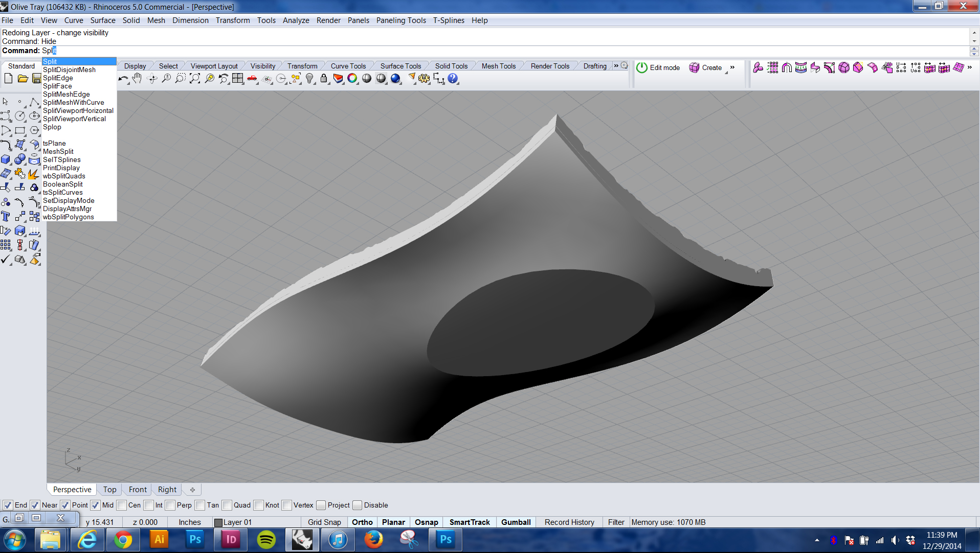Click the Zoom Window magnifier icon
The image size is (980, 553).
(181, 79)
